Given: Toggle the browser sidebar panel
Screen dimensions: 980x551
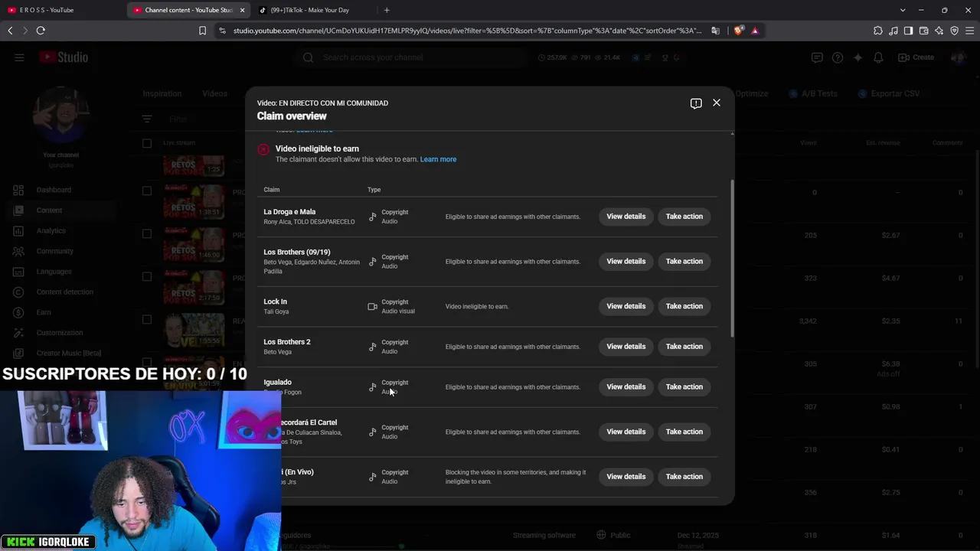Looking at the screenshot, I should tap(909, 31).
